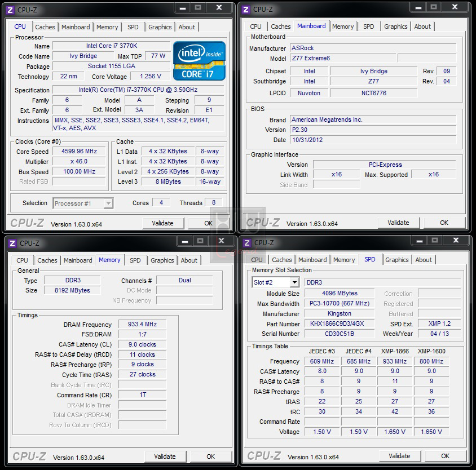Open SPD tab in the Memory window
Viewport: 476px width, 470px height.
[x=135, y=260]
